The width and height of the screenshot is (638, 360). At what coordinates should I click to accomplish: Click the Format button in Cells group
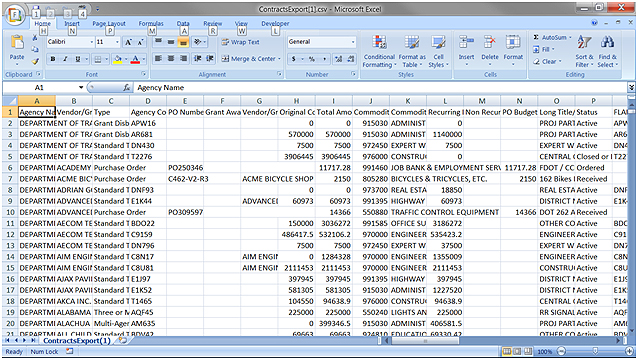click(x=513, y=50)
